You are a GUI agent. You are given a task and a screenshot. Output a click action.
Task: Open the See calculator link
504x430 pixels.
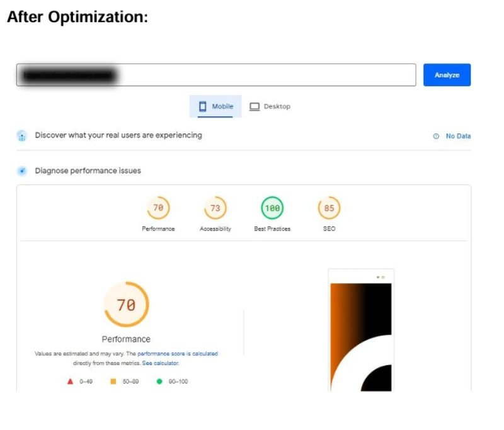click(161, 363)
